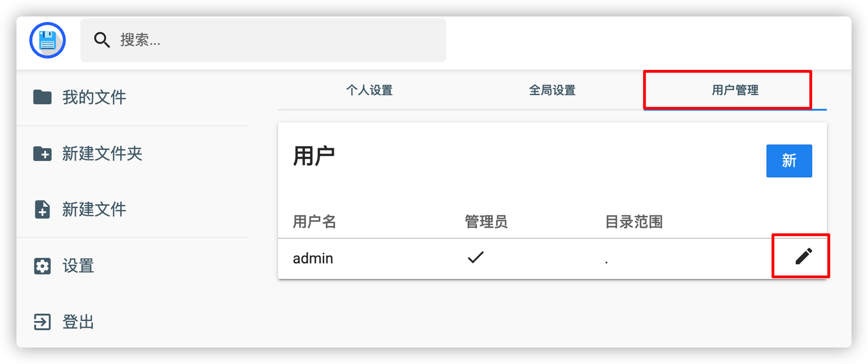Click 登出 to sign out

click(78, 322)
